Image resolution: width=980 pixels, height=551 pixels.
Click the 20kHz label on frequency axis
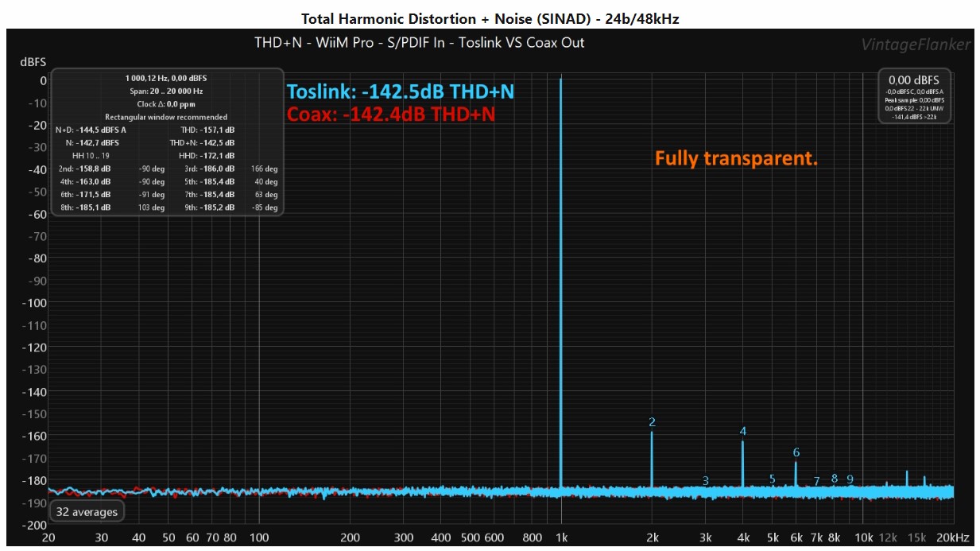(951, 537)
